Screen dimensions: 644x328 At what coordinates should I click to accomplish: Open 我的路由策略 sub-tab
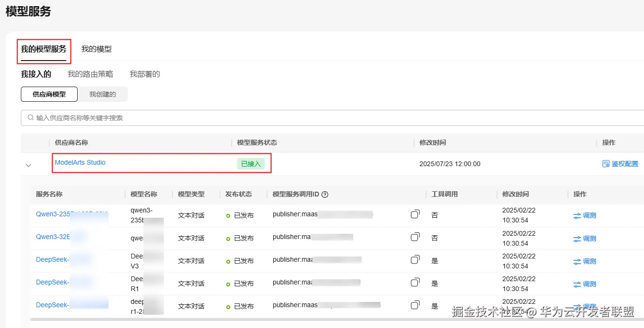click(90, 74)
